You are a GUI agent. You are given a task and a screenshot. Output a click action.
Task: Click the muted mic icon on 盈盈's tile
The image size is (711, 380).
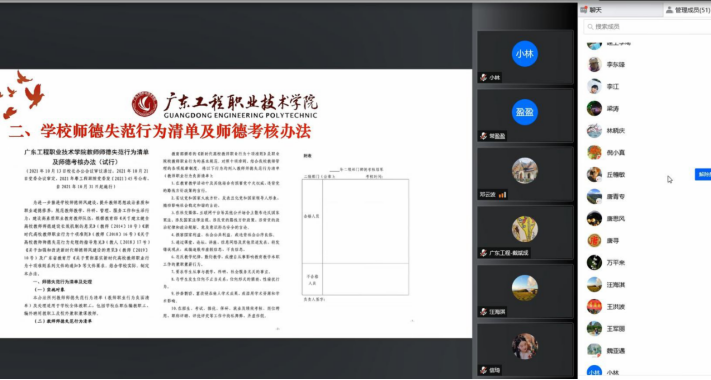click(483, 136)
